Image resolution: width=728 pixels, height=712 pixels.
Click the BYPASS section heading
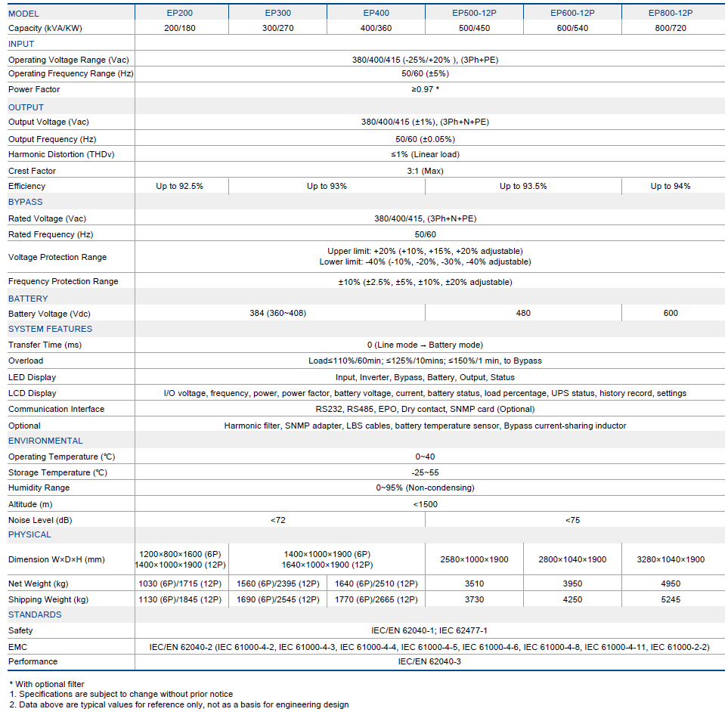[x=26, y=202]
